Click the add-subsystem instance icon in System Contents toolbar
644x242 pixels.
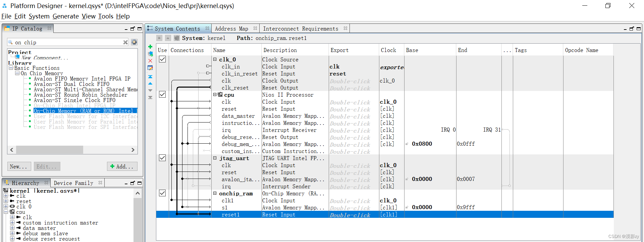150,54
